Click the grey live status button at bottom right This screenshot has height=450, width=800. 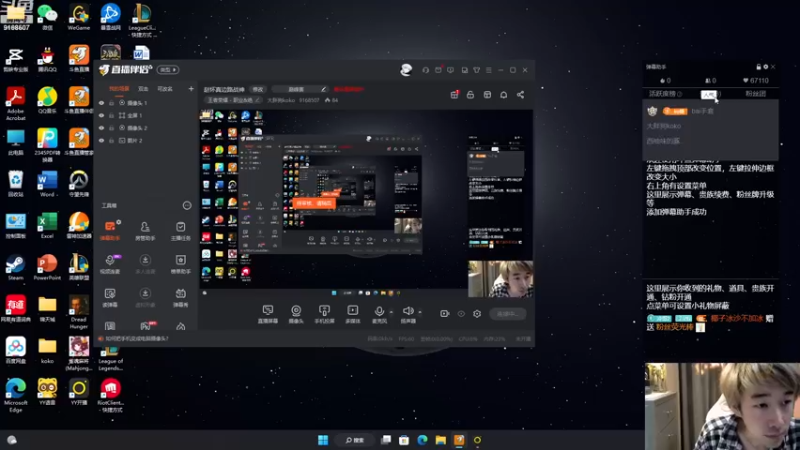[x=507, y=314]
